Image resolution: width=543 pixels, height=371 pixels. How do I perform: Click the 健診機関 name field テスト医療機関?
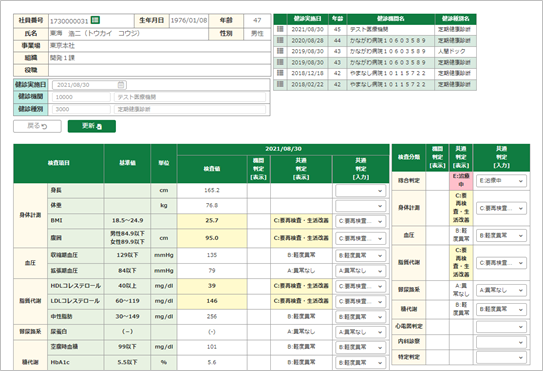[x=190, y=97]
